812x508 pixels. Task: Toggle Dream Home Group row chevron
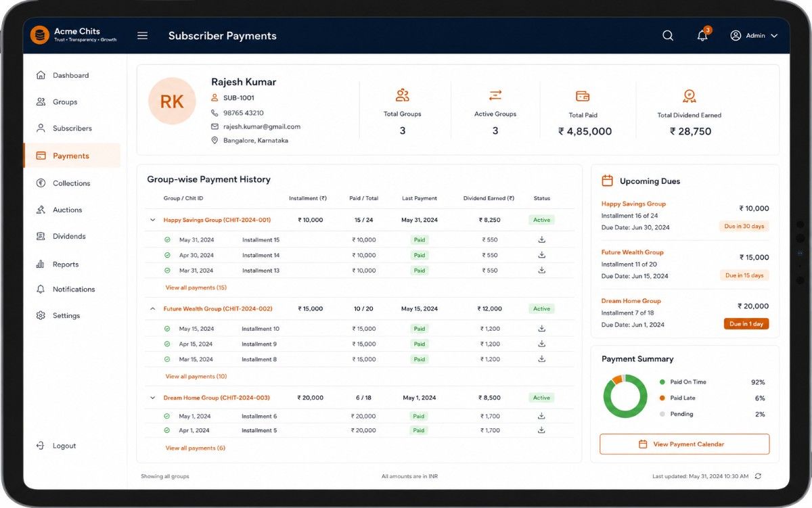click(x=152, y=398)
